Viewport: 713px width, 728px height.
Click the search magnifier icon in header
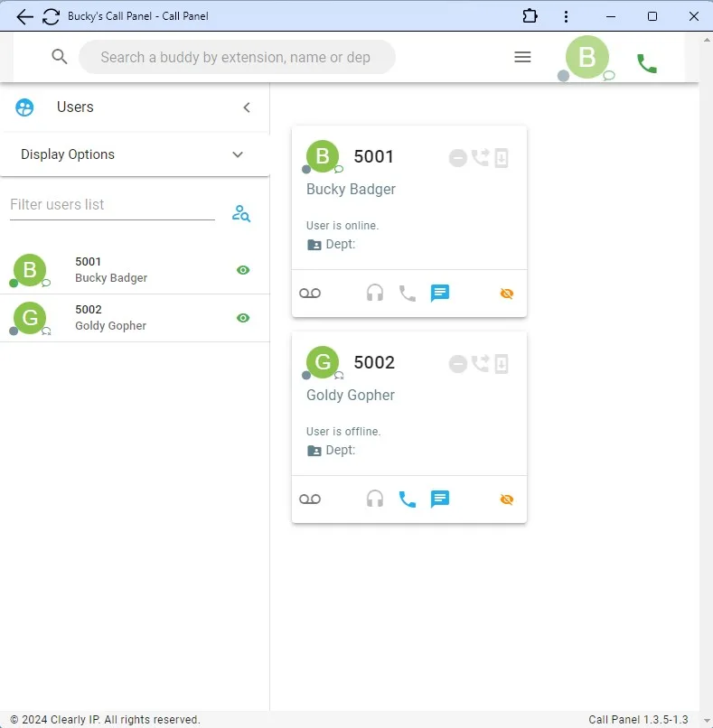(x=60, y=57)
